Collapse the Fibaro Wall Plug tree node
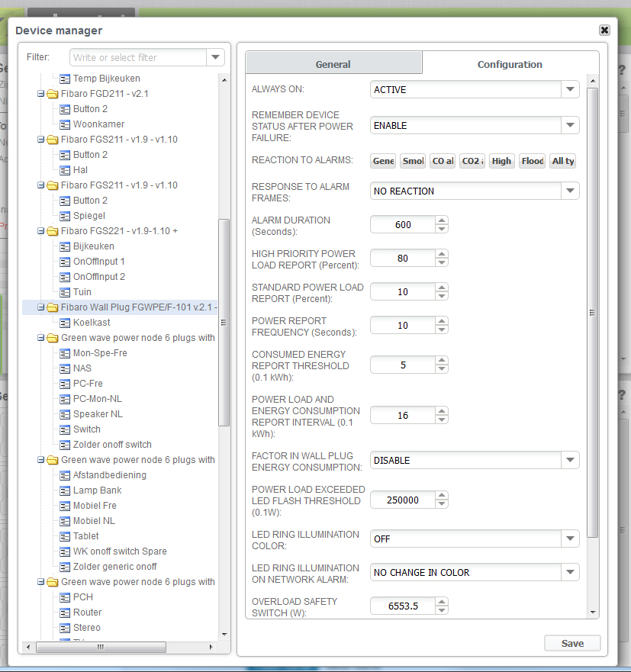631x672 pixels. (41, 307)
